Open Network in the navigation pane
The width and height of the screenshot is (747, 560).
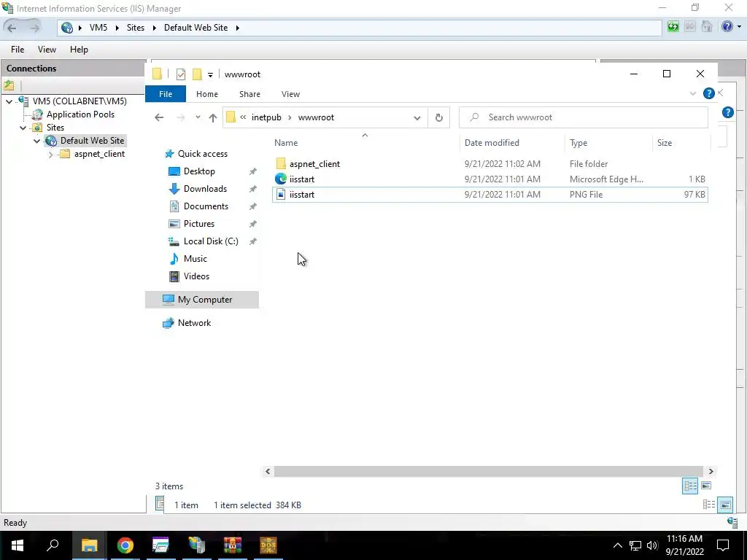pyautogui.click(x=194, y=323)
